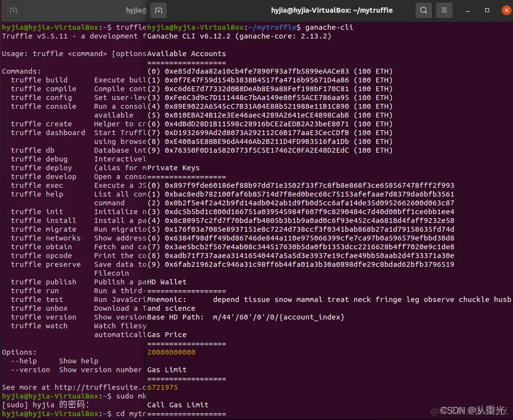Screen dimensions: 513x420
Task: Click 'truffle unbox' in background terminal
Action: point(39,308)
